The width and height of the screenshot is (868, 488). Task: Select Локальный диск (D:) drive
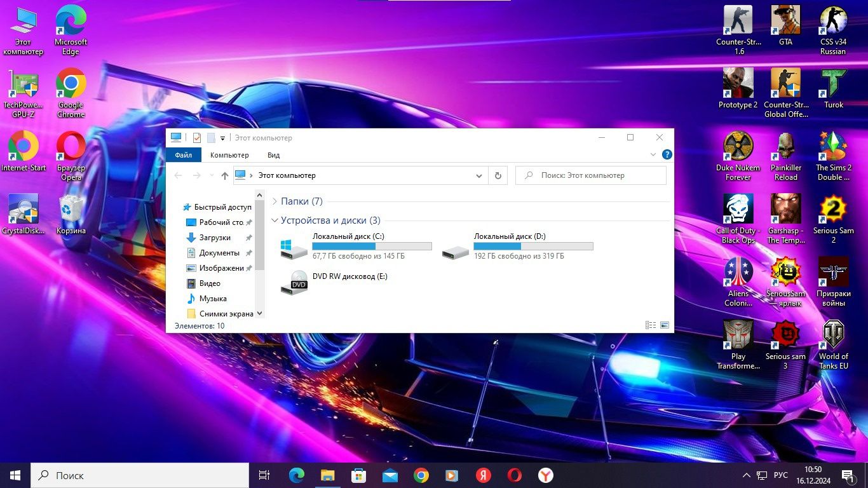click(x=517, y=246)
